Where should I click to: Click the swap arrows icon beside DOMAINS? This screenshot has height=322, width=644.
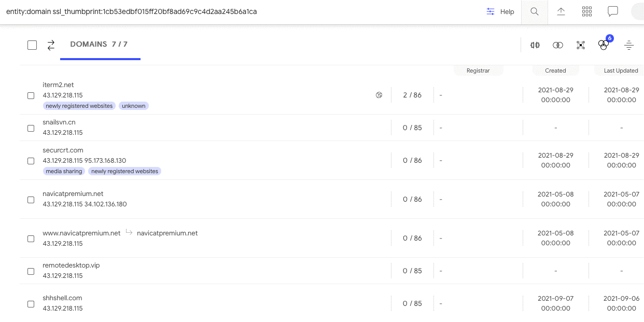[51, 45]
